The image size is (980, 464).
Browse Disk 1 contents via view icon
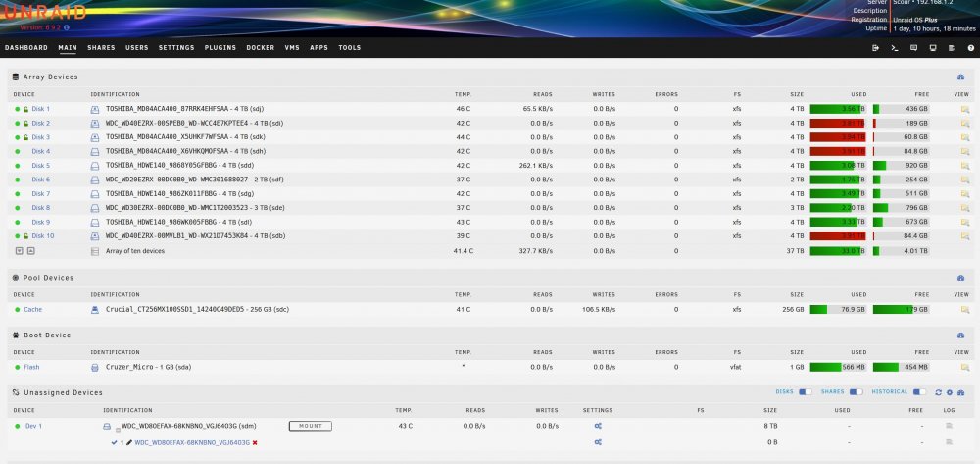[965, 109]
